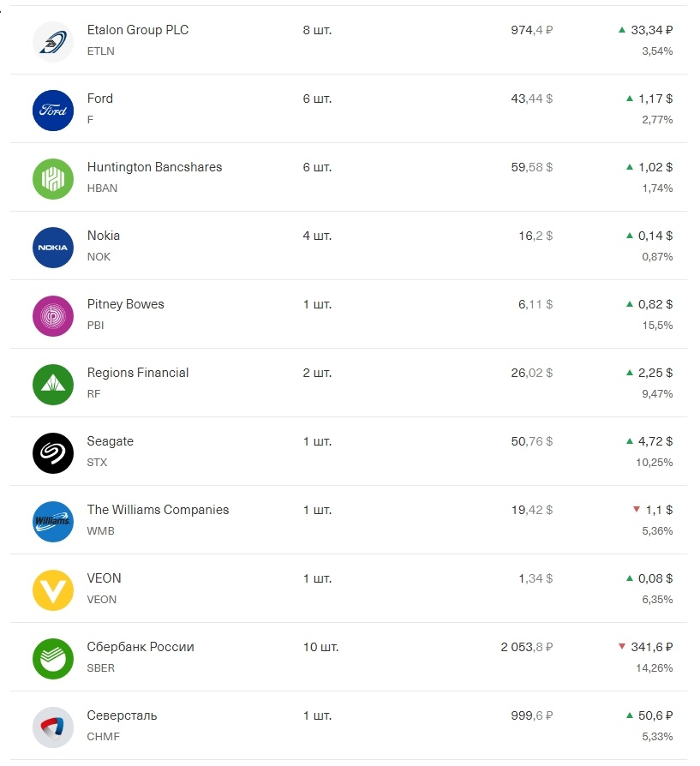
Task: Click the 2,25 $ Regions gain
Action: point(655,373)
